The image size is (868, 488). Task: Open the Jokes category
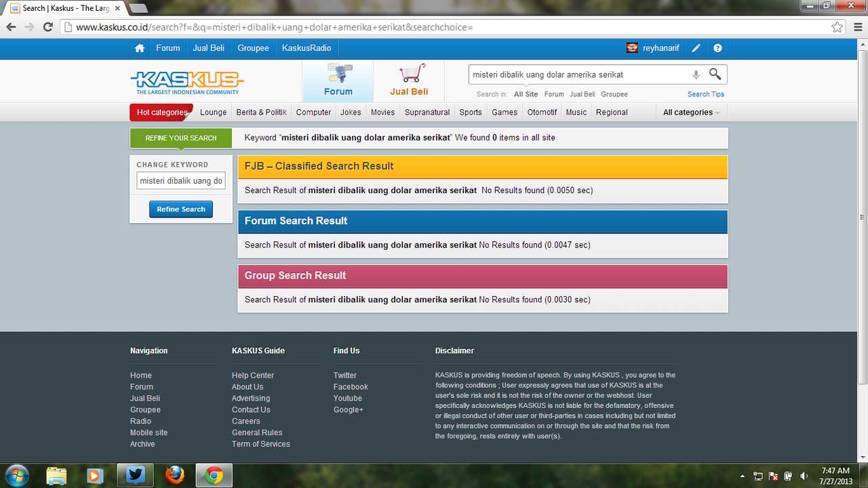pyautogui.click(x=351, y=113)
